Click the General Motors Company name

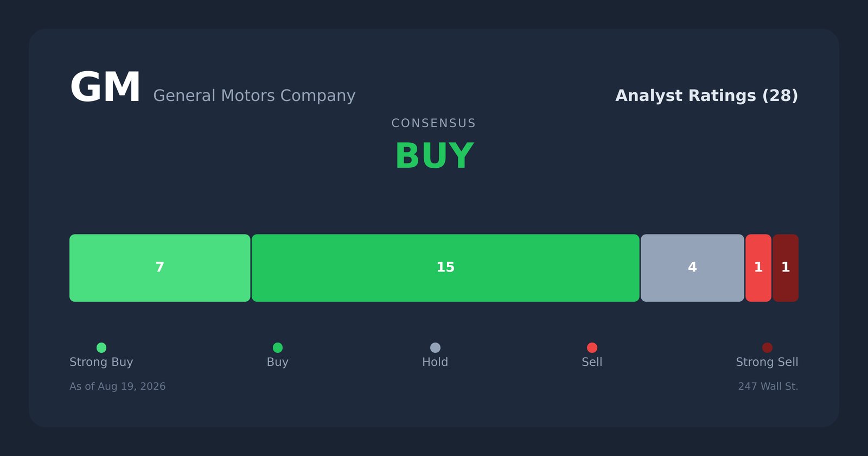[254, 96]
